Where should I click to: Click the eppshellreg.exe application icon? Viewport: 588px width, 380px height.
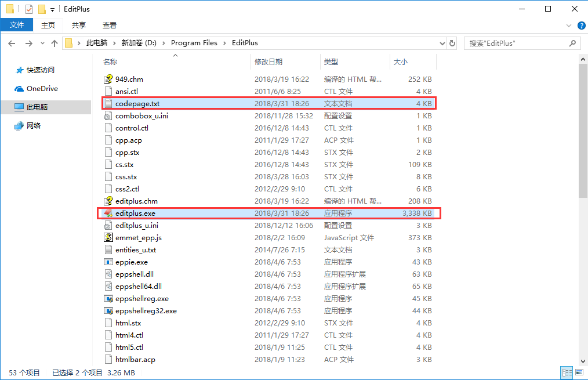click(108, 299)
